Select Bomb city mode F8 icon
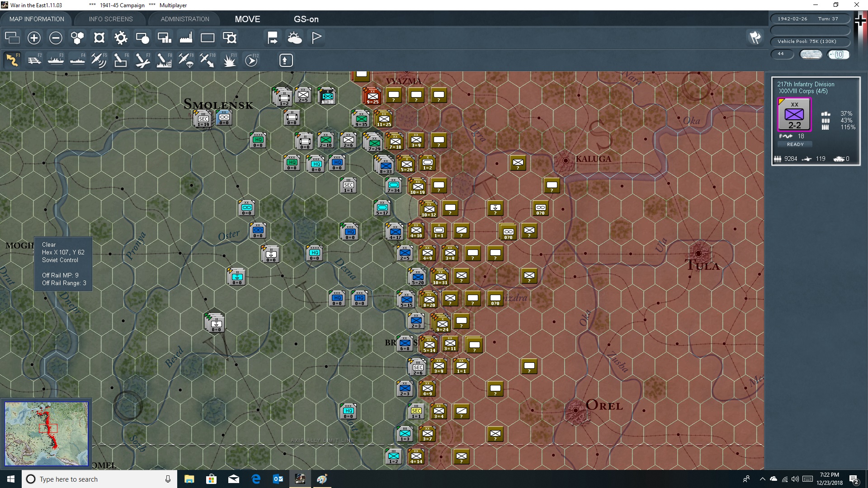This screenshot has width=868, height=488. (164, 60)
